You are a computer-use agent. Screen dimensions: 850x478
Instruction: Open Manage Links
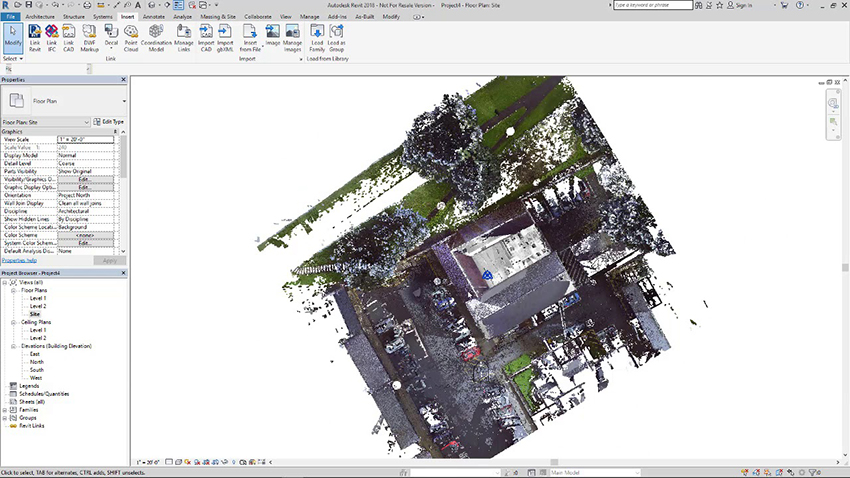pos(184,37)
